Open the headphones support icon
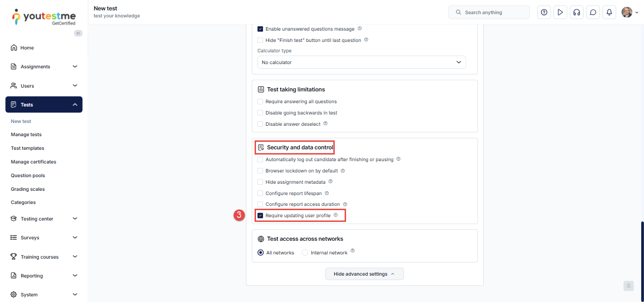The height and width of the screenshot is (302, 644). [x=577, y=12]
